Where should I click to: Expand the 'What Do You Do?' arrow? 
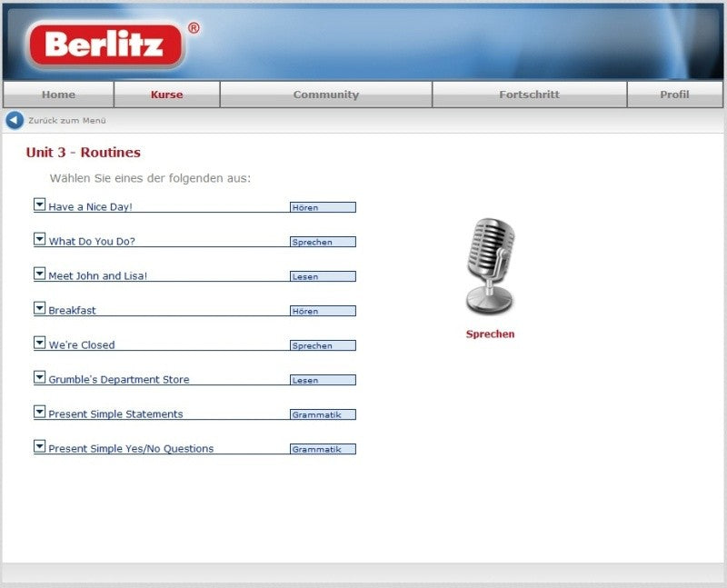(39, 239)
